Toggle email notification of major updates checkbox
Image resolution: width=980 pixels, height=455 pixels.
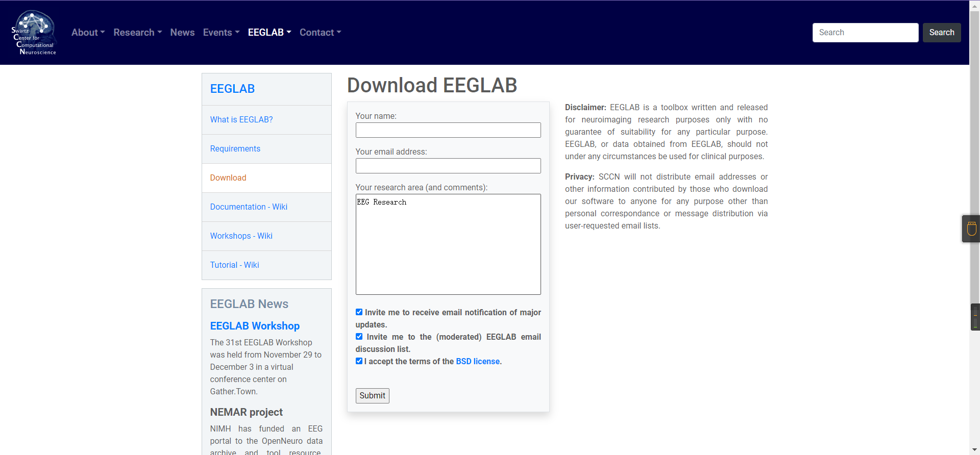[359, 312]
